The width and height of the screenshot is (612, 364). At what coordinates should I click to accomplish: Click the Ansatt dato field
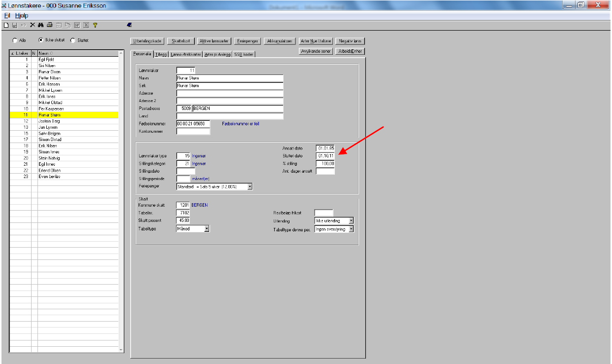click(x=325, y=148)
